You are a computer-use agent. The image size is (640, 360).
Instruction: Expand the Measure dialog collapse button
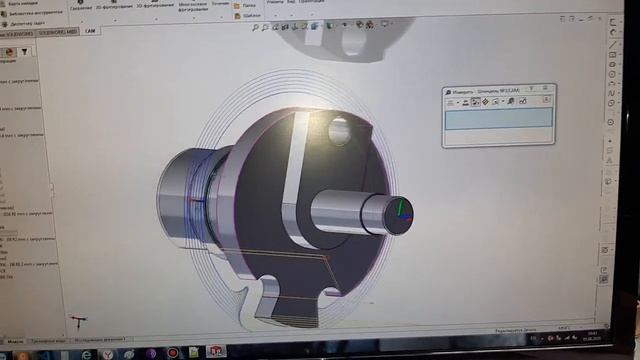(x=546, y=99)
